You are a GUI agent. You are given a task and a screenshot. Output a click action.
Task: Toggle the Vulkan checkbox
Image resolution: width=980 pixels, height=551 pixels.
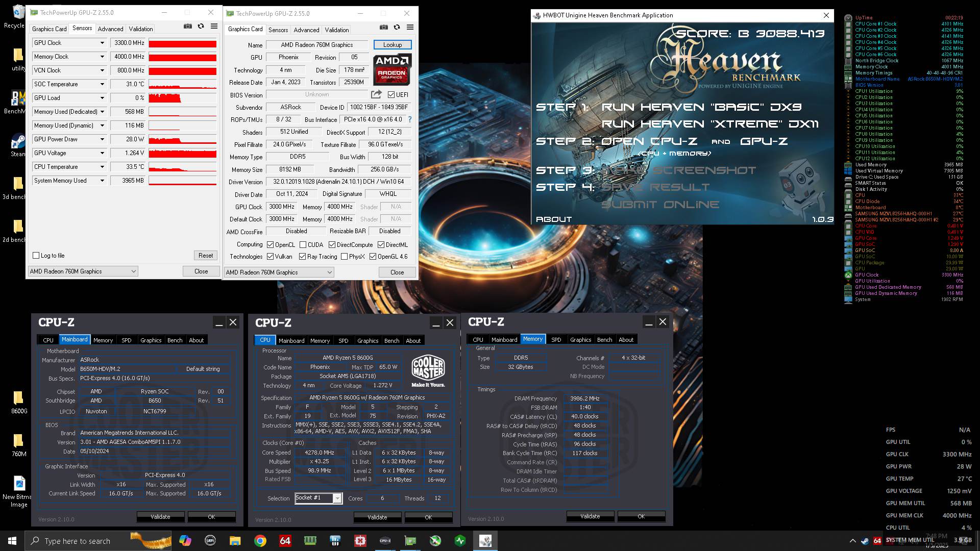click(271, 257)
